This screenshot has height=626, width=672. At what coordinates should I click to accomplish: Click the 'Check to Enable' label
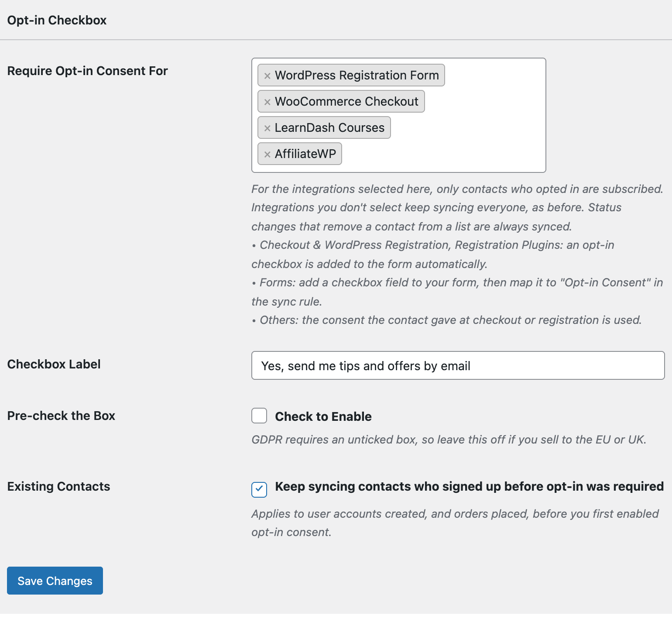(x=323, y=416)
